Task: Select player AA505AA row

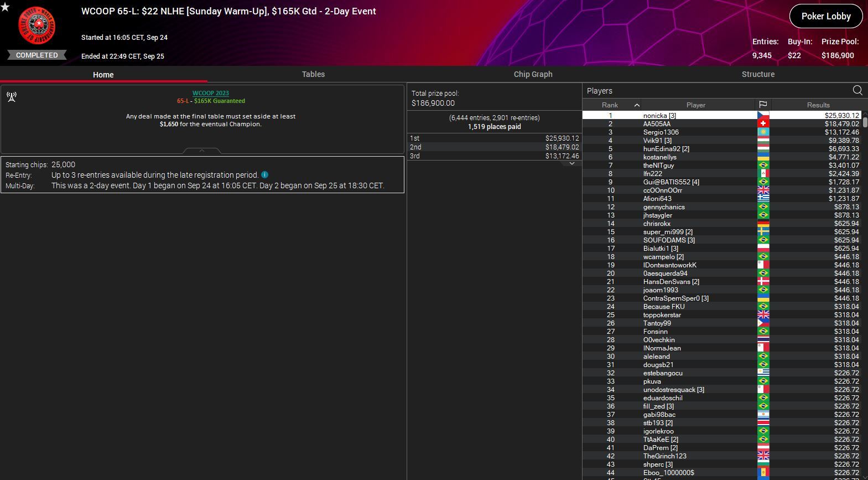Action: tap(722, 123)
